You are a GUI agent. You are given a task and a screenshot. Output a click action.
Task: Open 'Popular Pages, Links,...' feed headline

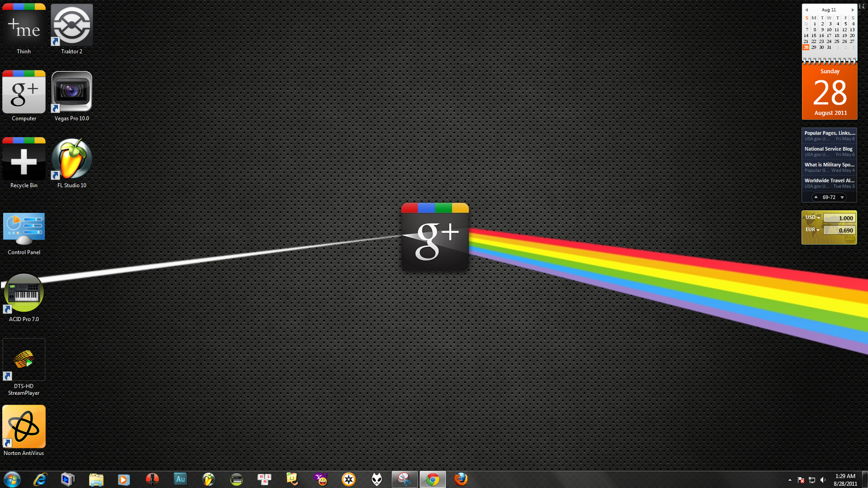pos(829,133)
